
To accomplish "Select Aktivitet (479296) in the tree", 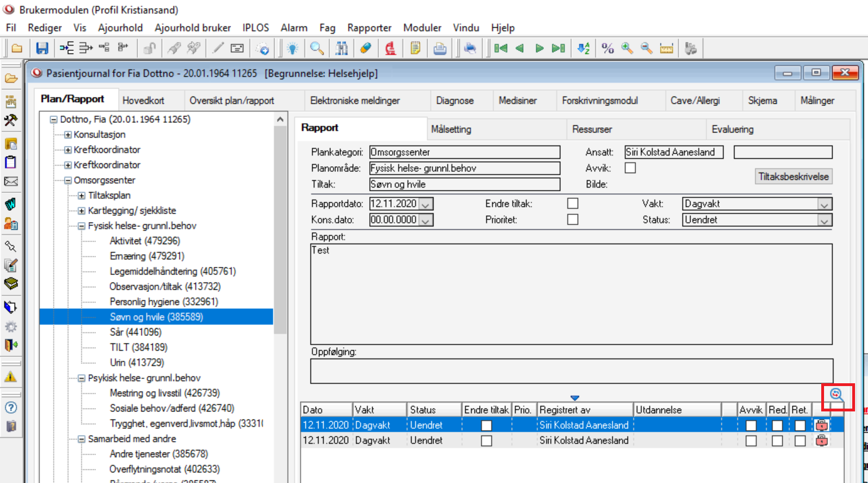I will click(x=145, y=241).
